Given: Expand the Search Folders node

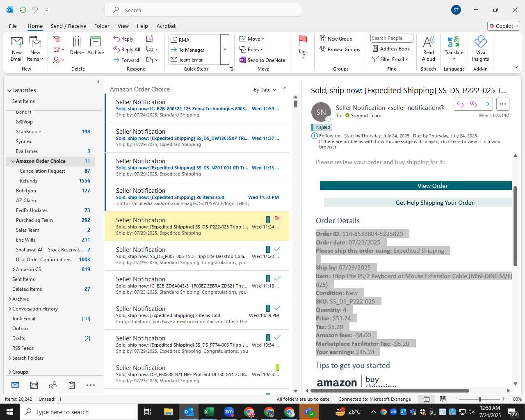Looking at the screenshot, I should (x=9, y=358).
